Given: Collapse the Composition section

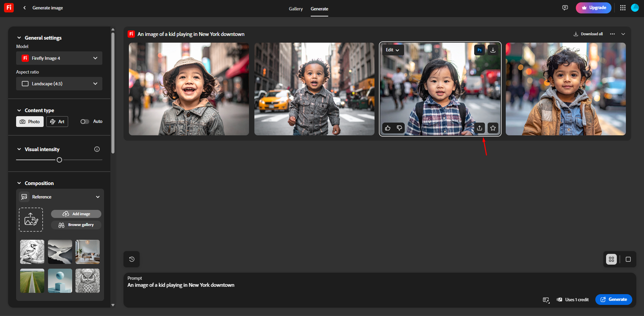Looking at the screenshot, I should click(x=19, y=183).
